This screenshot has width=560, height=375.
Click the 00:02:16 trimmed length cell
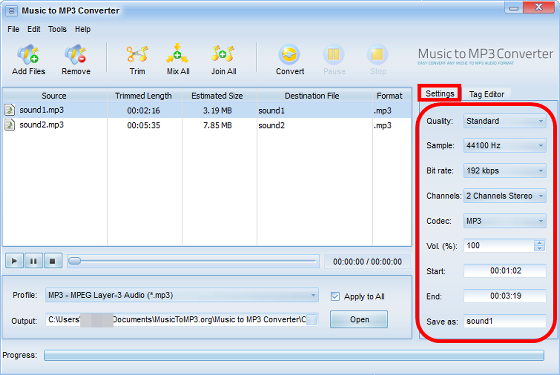[144, 111]
